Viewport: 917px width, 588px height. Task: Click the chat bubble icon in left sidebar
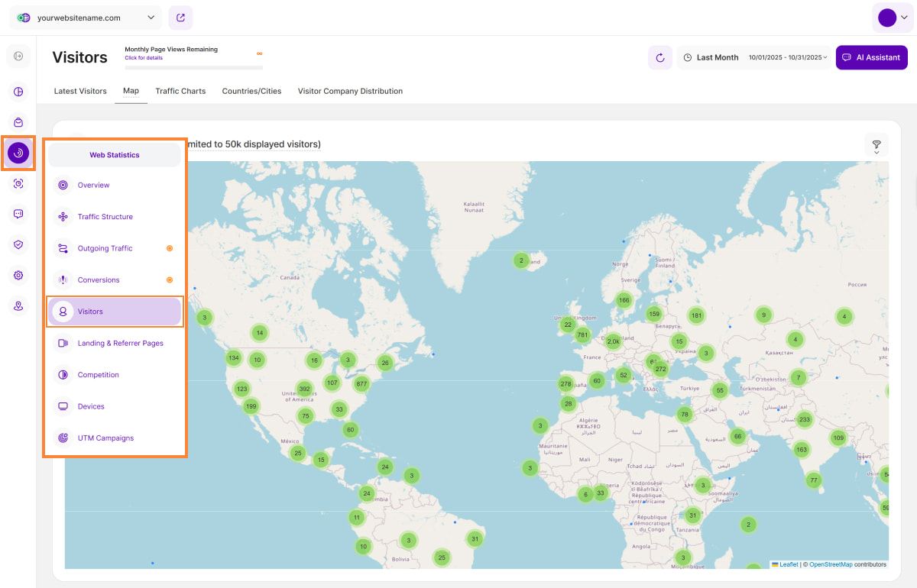18,215
